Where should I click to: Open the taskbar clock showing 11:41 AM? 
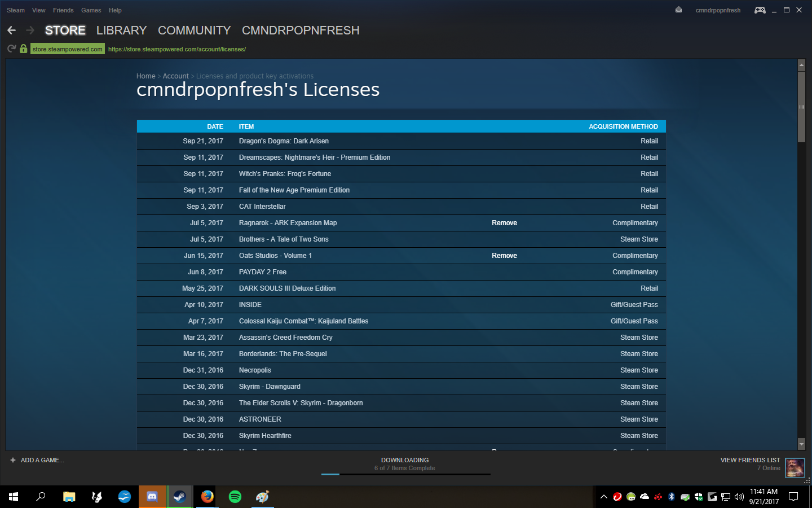764,497
